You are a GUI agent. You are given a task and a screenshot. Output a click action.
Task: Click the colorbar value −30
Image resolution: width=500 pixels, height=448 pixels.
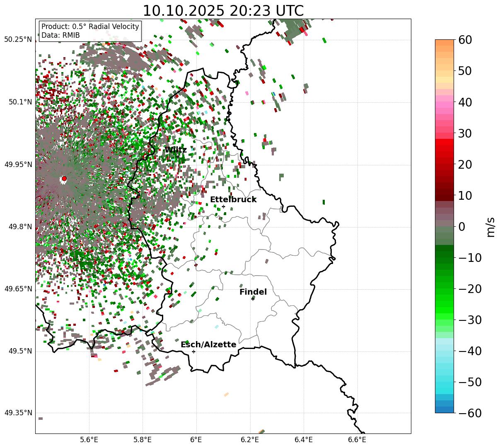coord(470,320)
